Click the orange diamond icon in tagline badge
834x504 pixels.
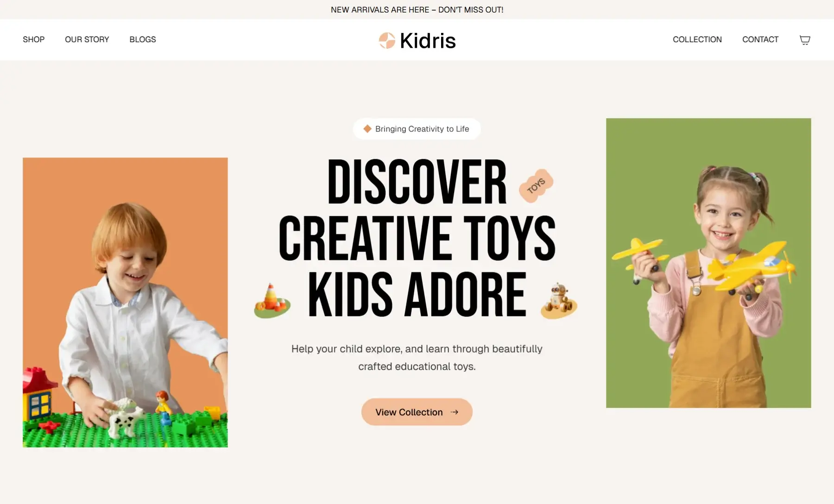[367, 129]
